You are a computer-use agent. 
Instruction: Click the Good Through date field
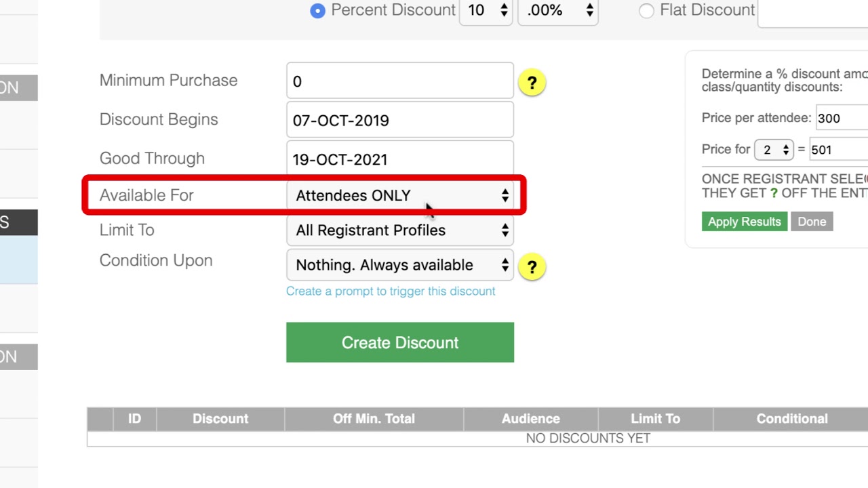point(400,159)
